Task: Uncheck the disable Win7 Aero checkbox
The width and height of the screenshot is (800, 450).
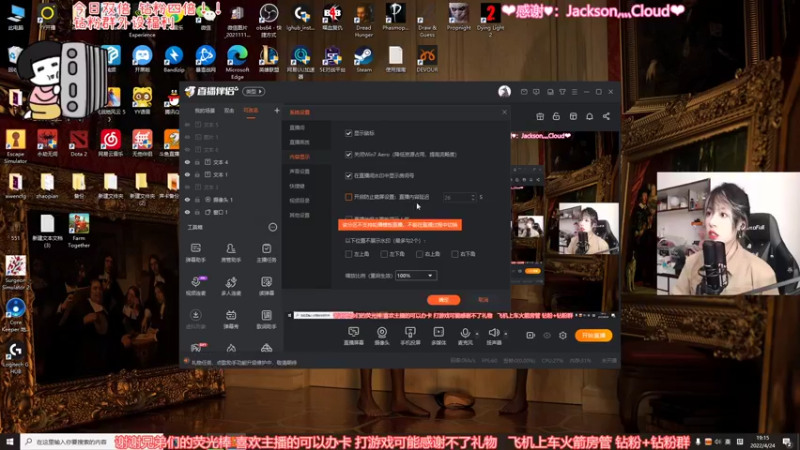Action: point(348,154)
